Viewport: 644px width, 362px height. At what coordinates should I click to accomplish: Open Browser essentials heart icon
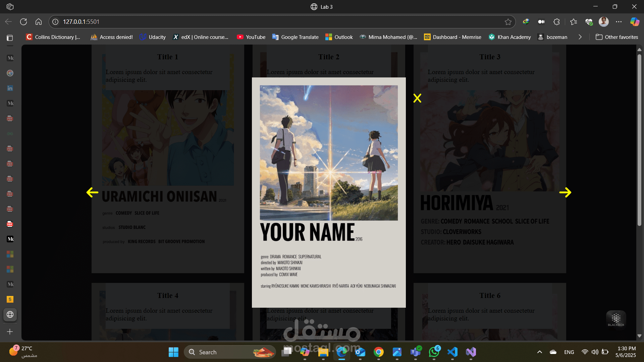(589, 22)
